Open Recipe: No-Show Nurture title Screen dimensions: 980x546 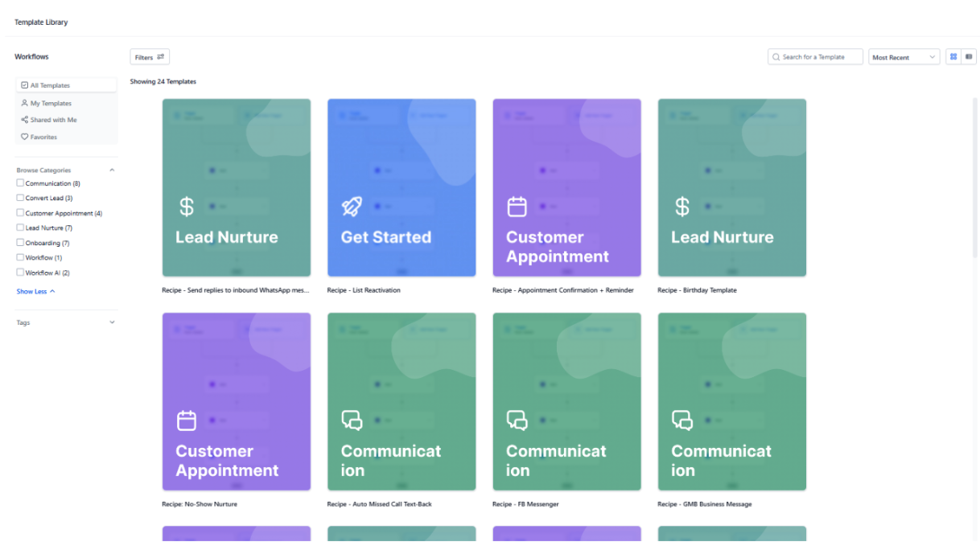(200, 504)
